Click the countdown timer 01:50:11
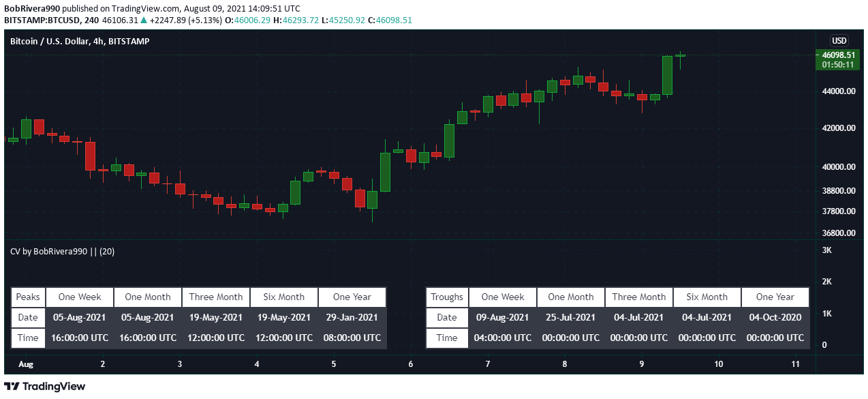868x399 pixels. coord(839,65)
